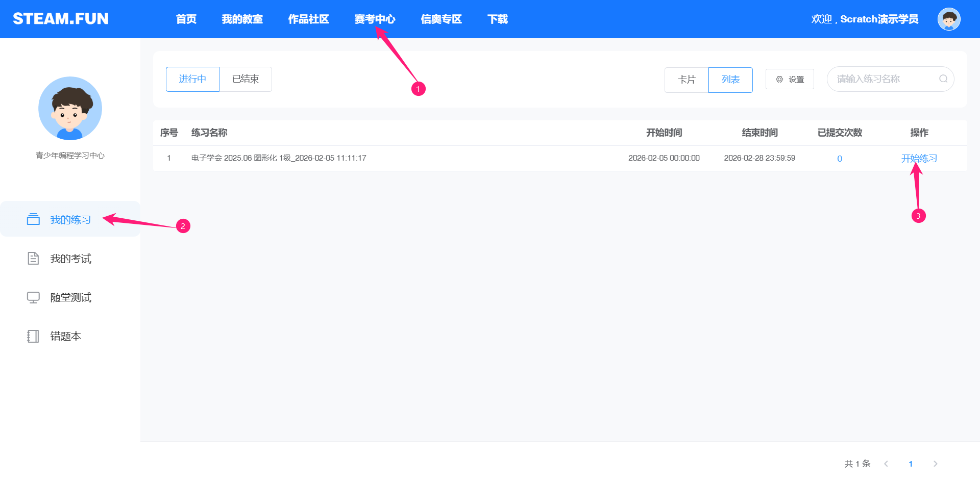This screenshot has height=486, width=980.
Task: Click the 共 1 条 total count text
Action: [x=857, y=464]
